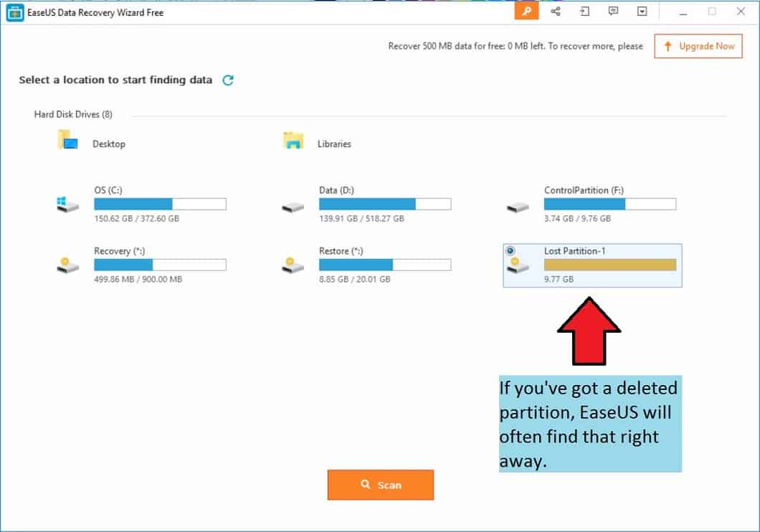Click the refresh locations icon

(x=228, y=80)
